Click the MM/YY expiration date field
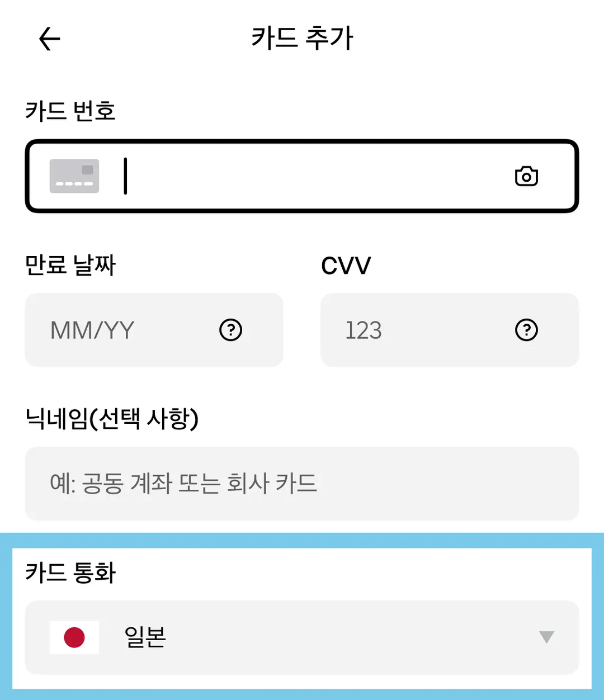The height and width of the screenshot is (700, 604). coord(154,330)
